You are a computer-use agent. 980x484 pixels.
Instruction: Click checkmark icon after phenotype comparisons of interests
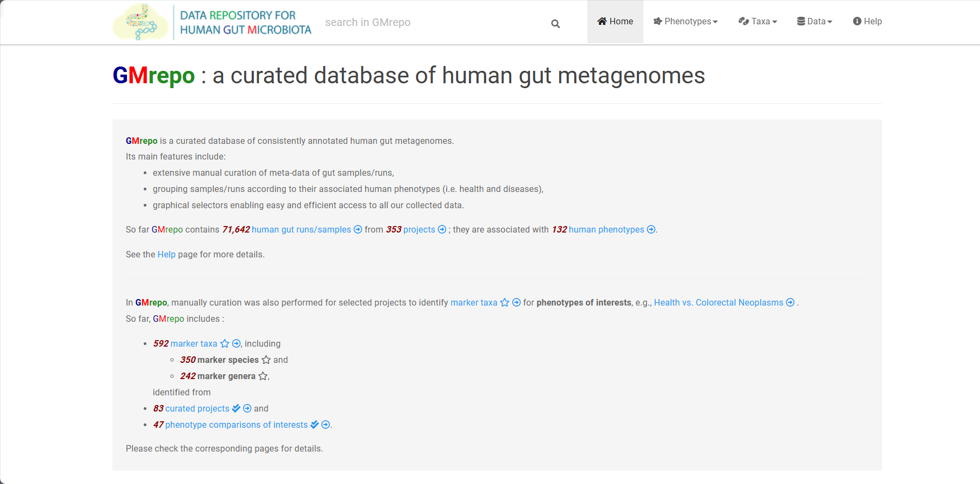coord(314,425)
